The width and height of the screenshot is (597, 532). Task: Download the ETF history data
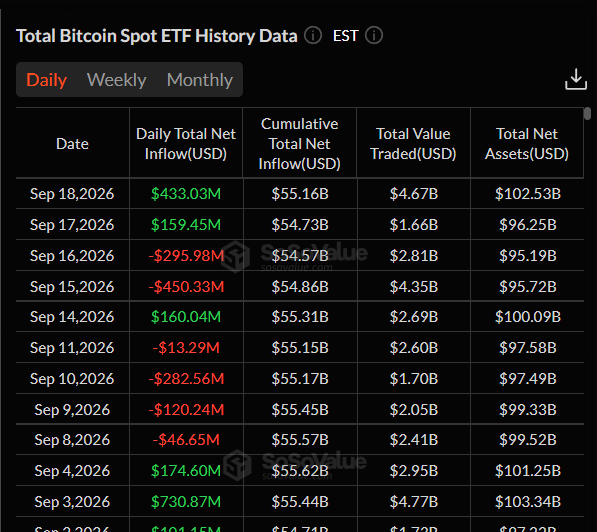point(576,79)
